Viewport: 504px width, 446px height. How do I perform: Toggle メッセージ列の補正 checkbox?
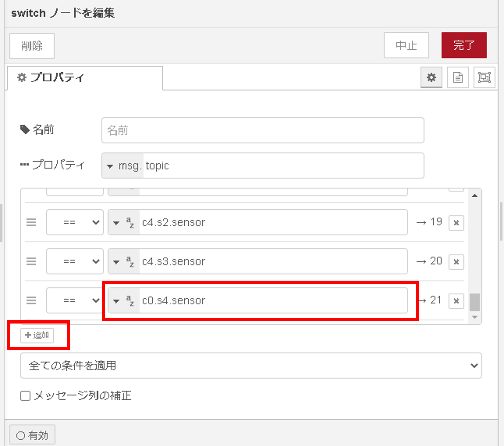click(25, 396)
